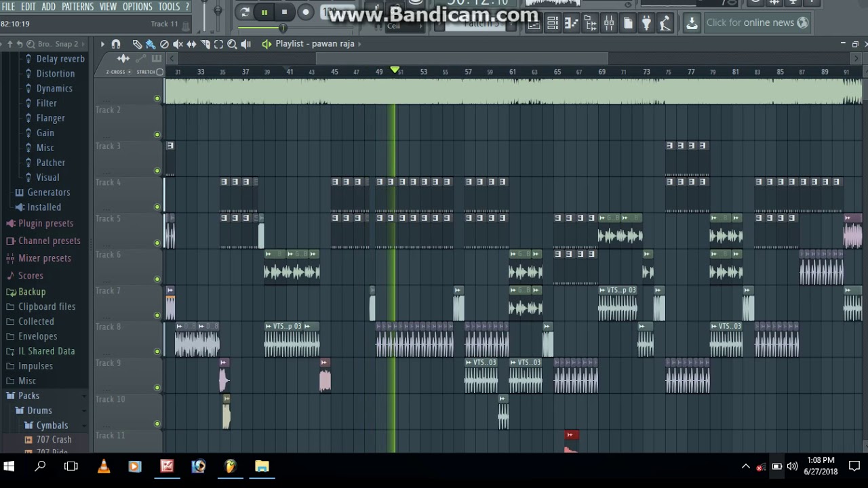868x488 pixels.
Task: Stop playback with the stop button
Action: pyautogui.click(x=285, y=12)
